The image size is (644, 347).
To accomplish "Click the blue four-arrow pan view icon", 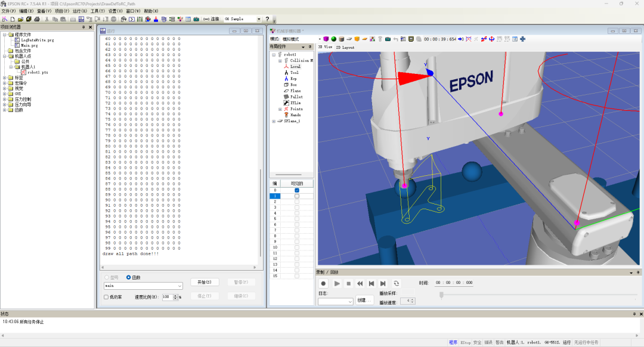I will (491, 39).
